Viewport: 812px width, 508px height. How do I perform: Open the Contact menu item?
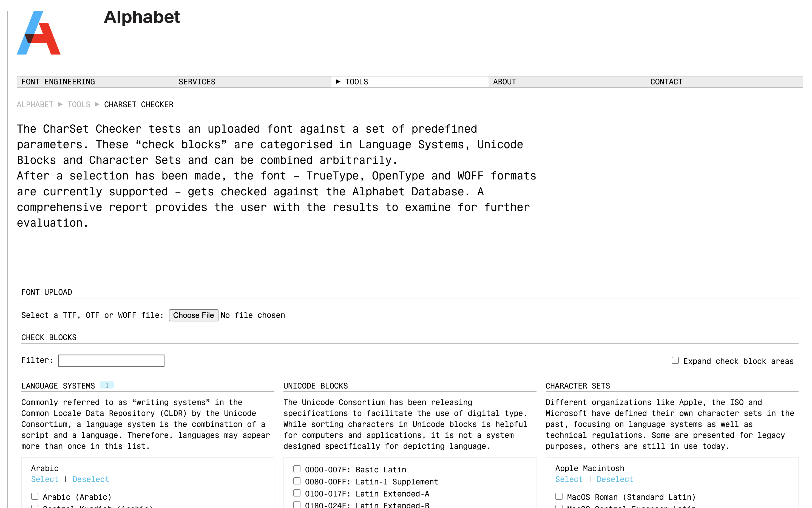click(x=666, y=82)
